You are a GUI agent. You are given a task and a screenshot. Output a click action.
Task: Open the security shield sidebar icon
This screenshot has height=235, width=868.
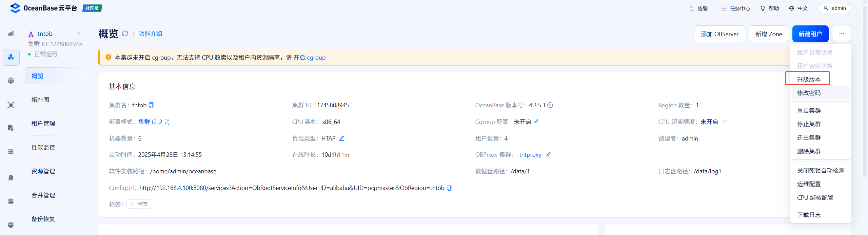[x=11, y=225]
